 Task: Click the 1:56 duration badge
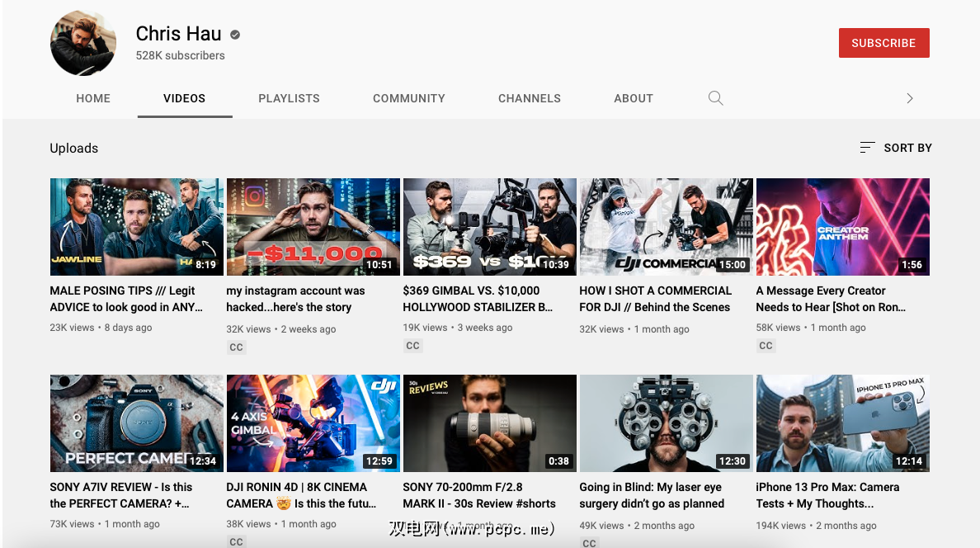pyautogui.click(x=912, y=265)
